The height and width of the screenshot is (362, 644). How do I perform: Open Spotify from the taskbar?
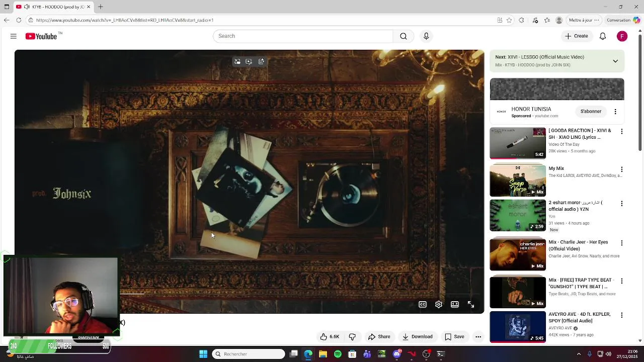click(x=338, y=354)
